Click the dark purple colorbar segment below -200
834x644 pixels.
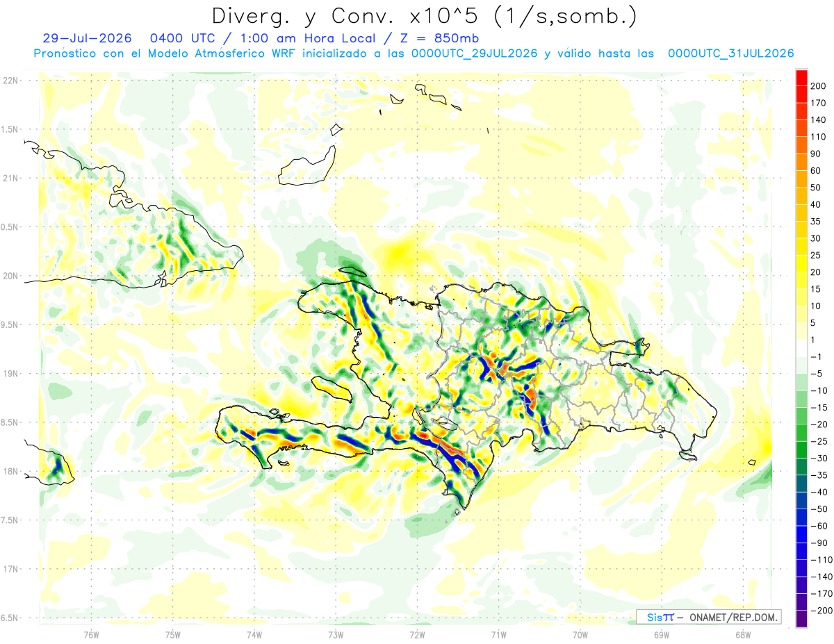coord(801,618)
